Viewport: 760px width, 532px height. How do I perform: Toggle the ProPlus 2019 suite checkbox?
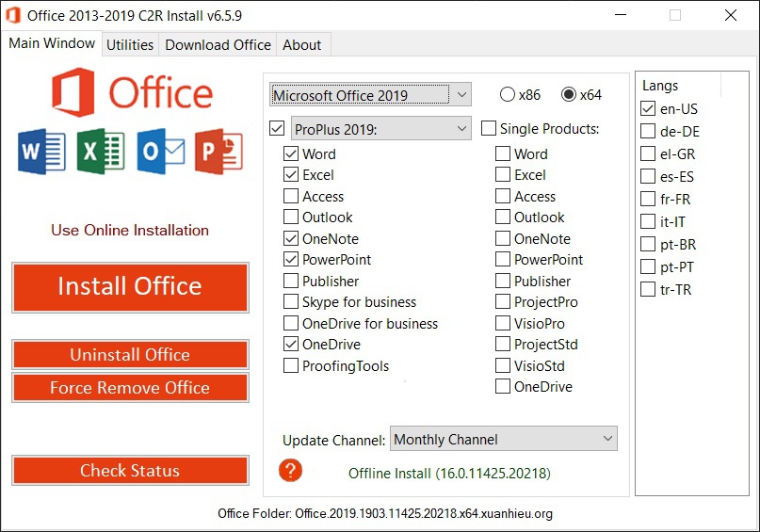click(x=277, y=128)
